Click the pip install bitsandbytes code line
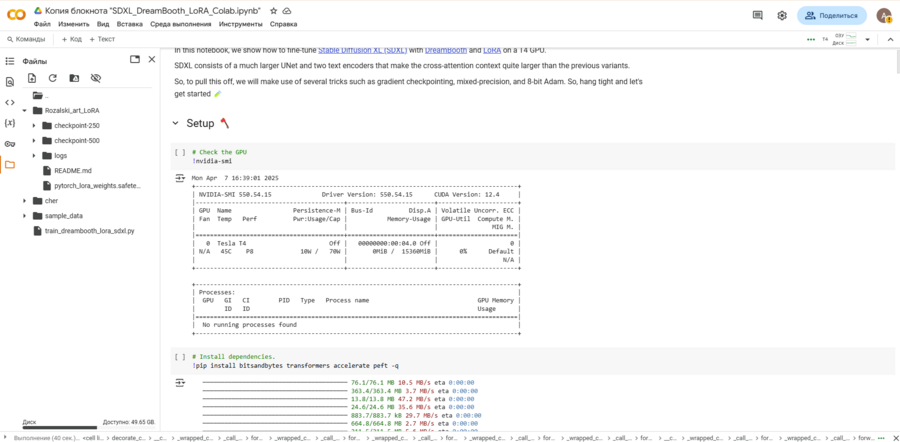Screen dimensions: 900x442 294,365
